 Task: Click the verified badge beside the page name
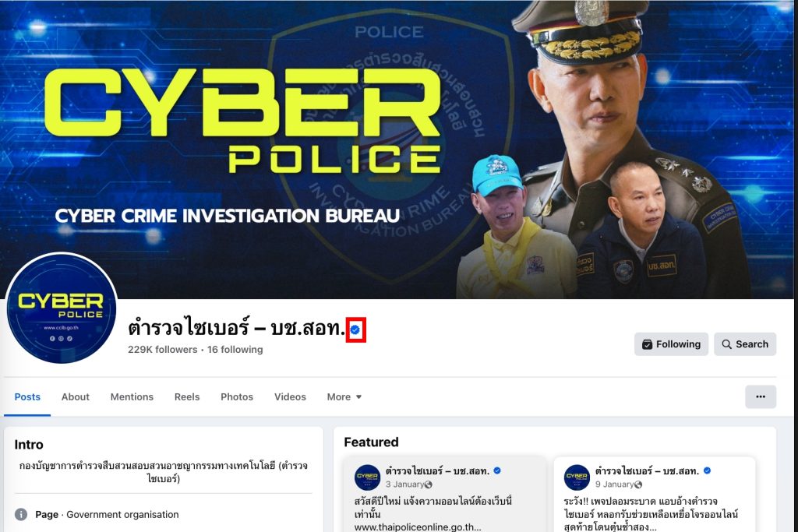(x=355, y=329)
